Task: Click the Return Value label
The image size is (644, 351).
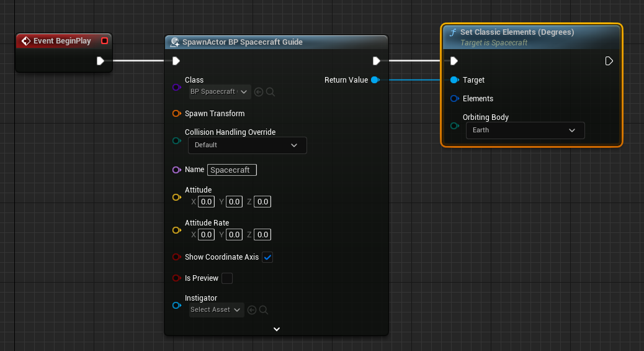Action: pos(346,80)
